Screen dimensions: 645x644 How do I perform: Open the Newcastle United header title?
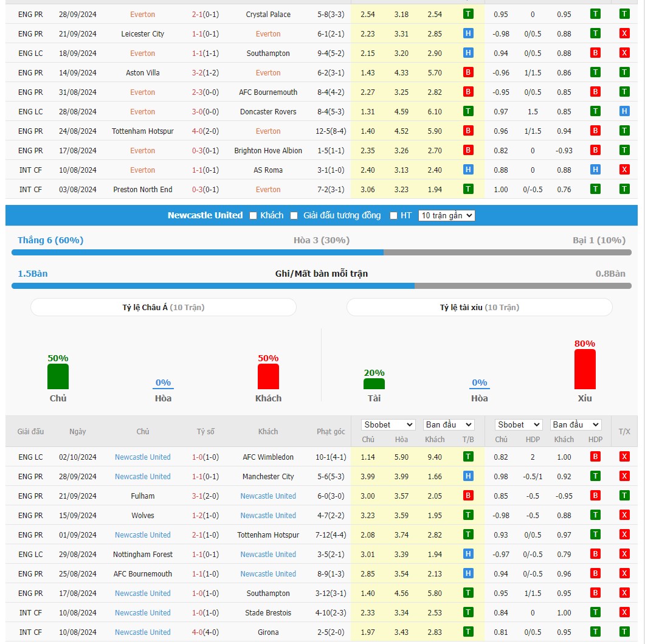click(x=205, y=215)
